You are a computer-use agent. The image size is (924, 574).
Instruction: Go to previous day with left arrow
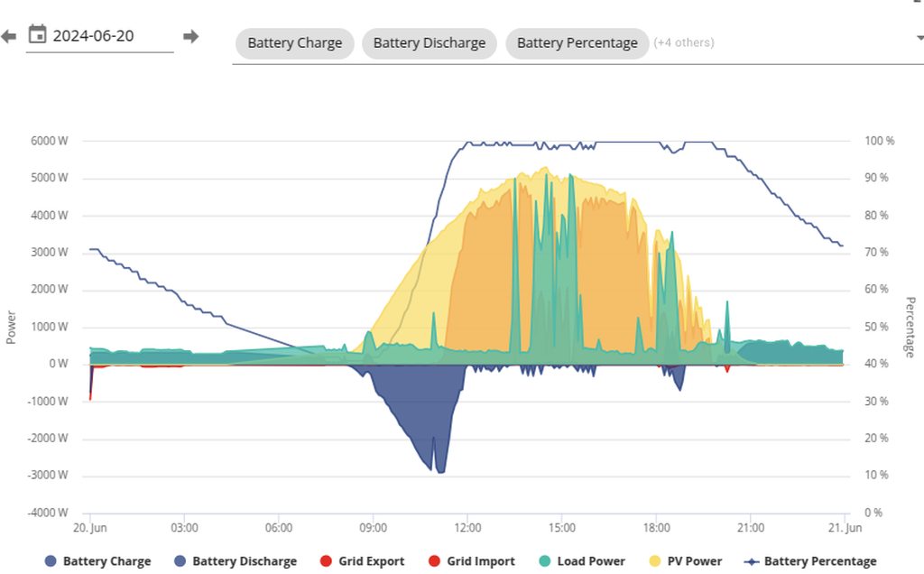pyautogui.click(x=8, y=36)
